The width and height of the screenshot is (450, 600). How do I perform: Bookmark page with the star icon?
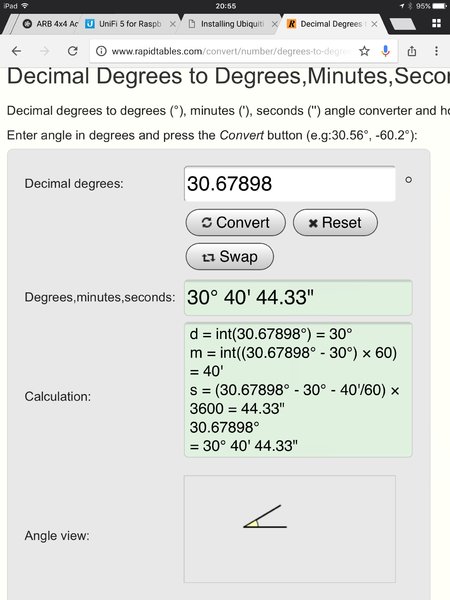364,51
